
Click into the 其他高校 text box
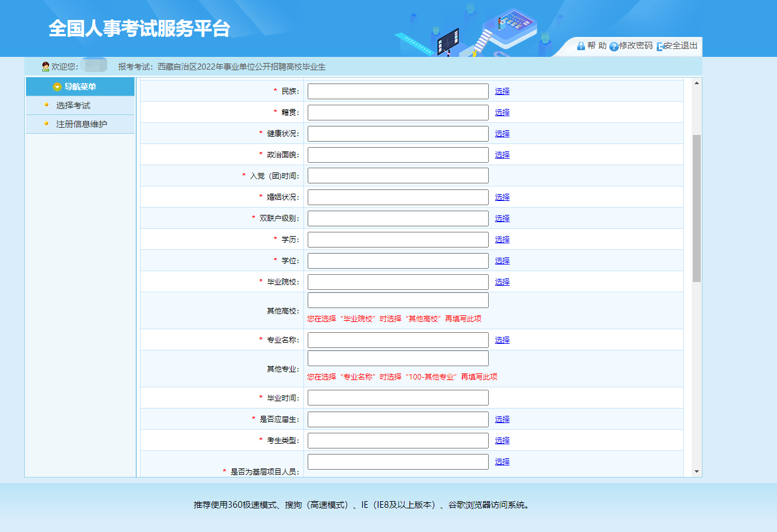tap(398, 300)
